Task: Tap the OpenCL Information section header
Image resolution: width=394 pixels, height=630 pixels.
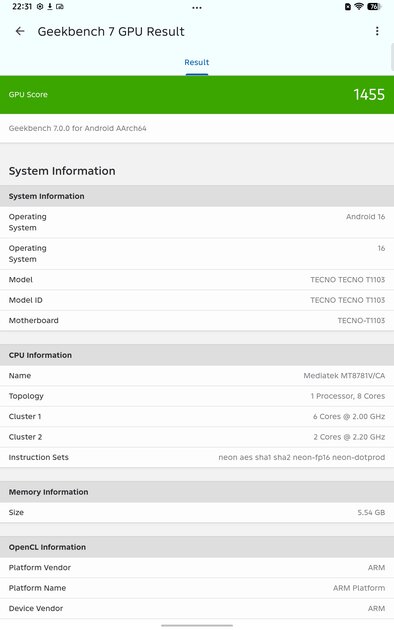Action: click(x=197, y=547)
